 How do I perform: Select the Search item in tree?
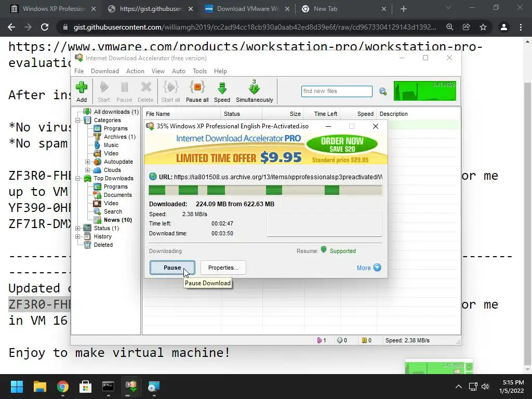113,211
